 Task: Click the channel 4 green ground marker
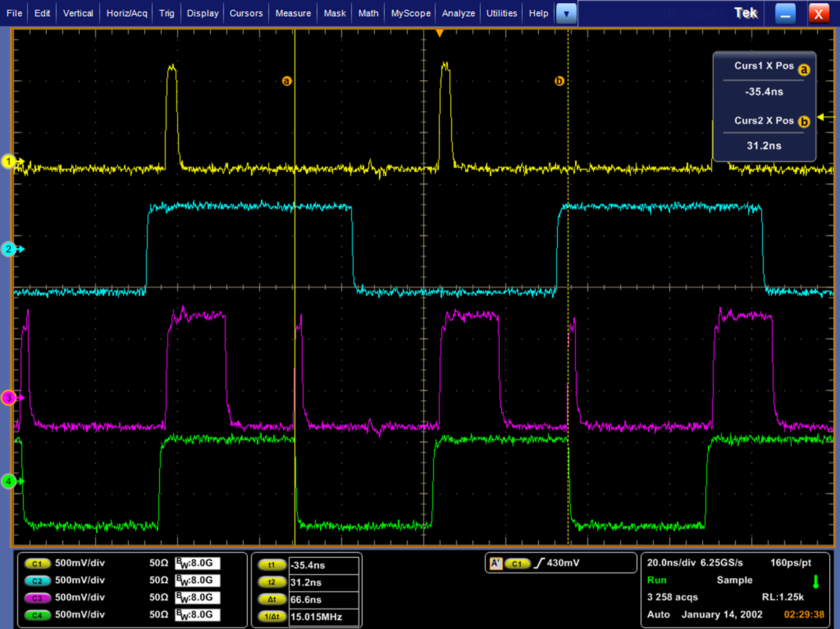(9, 481)
